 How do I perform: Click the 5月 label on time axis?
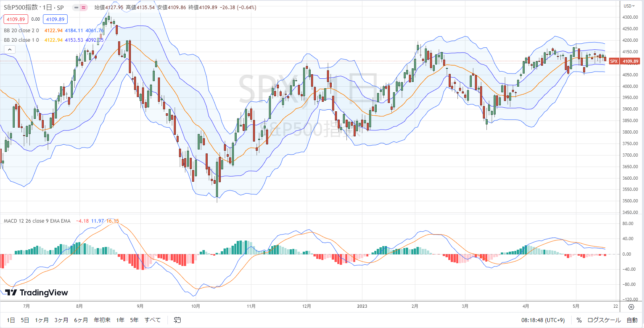576,306
